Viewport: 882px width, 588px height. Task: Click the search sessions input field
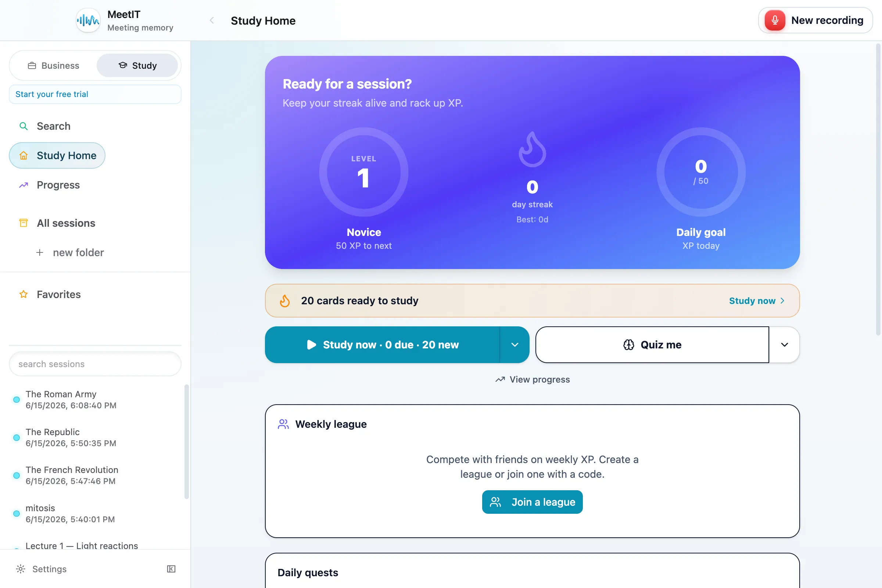[95, 364]
